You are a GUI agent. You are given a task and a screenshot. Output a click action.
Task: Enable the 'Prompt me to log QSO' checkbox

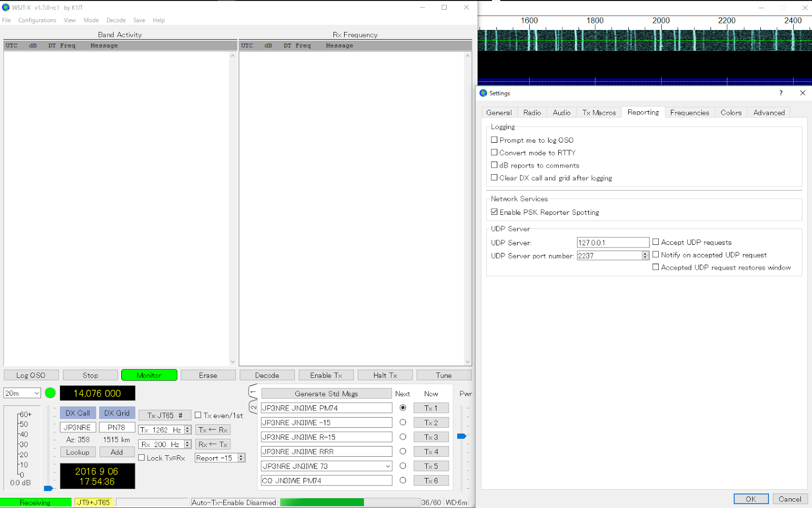click(494, 139)
